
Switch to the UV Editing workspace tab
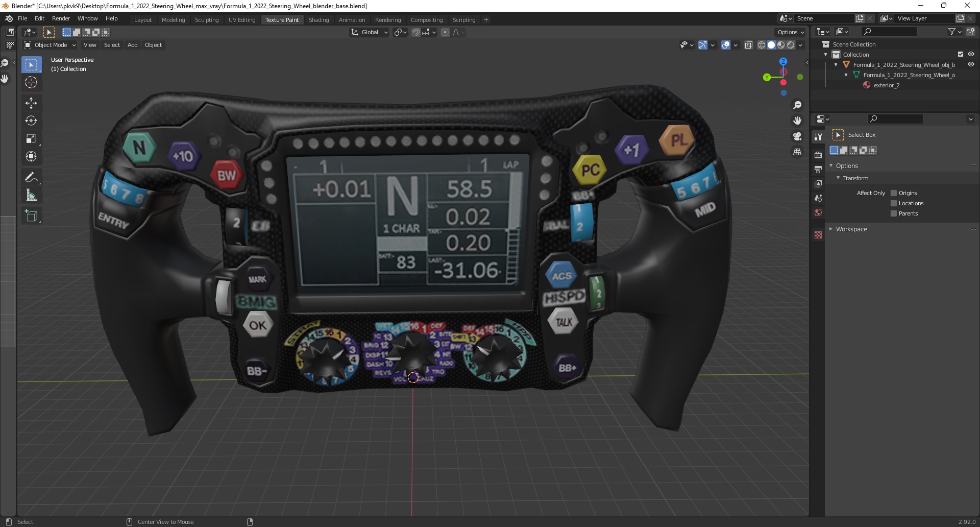pyautogui.click(x=242, y=20)
